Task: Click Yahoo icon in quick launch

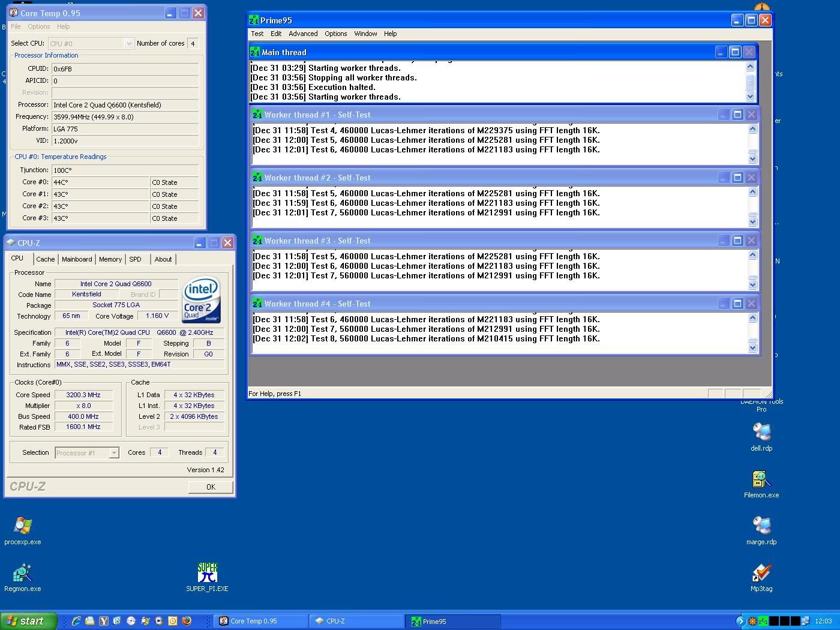Action: (x=103, y=621)
